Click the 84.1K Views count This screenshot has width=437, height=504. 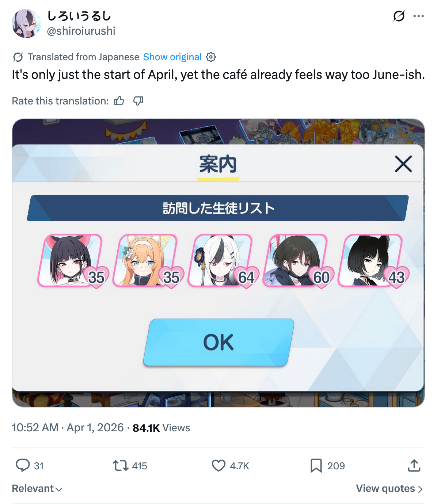click(161, 428)
